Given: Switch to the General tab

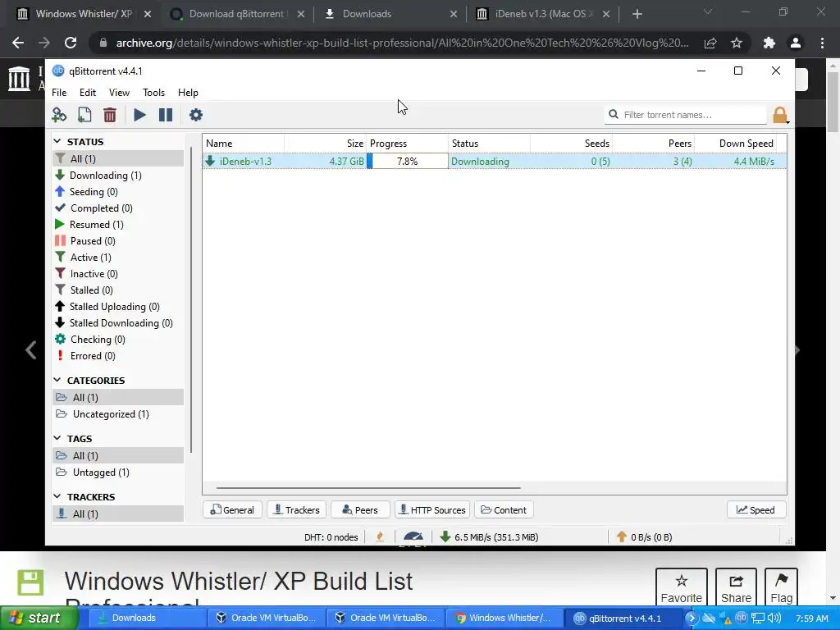Looking at the screenshot, I should tap(232, 509).
